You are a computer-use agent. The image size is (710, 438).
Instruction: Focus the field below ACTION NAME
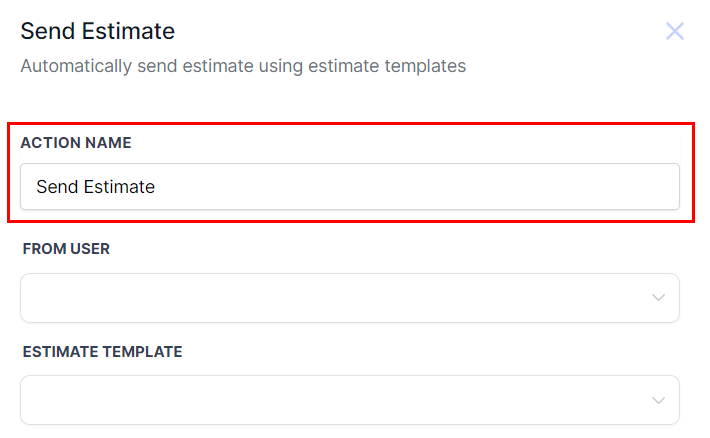pos(350,187)
